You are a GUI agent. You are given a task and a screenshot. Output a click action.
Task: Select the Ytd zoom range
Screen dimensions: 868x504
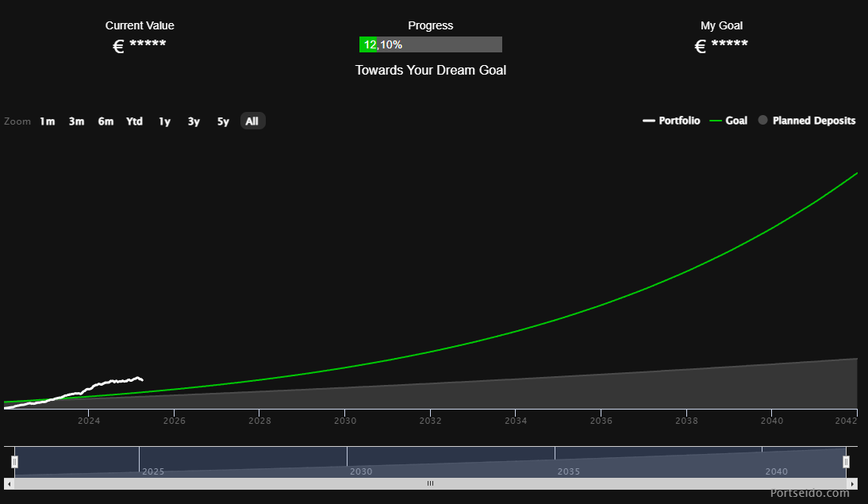(x=135, y=121)
